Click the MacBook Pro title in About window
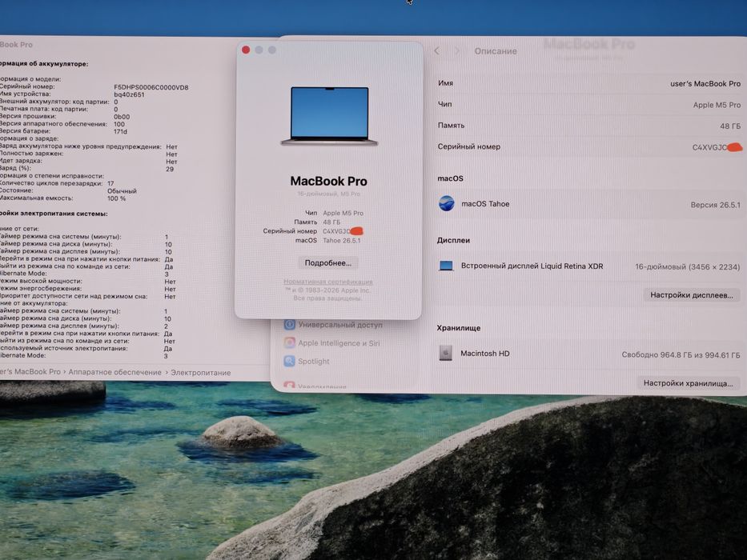Screen dimensions: 747x560 tap(329, 182)
